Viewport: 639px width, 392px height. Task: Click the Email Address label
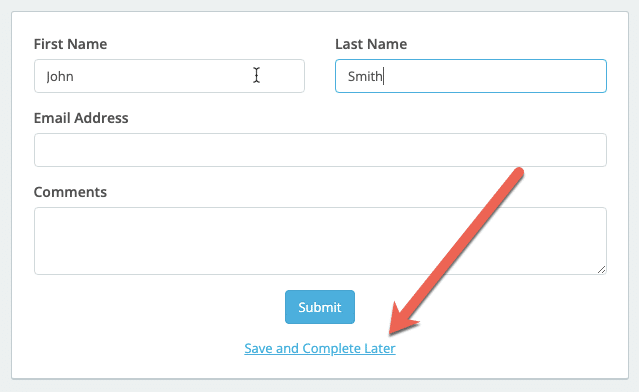[81, 118]
